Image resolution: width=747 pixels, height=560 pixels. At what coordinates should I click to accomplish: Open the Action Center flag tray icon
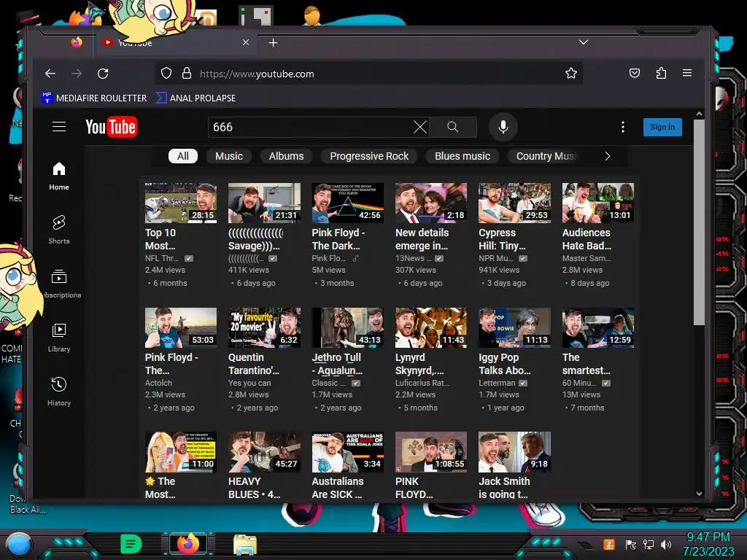click(x=630, y=544)
